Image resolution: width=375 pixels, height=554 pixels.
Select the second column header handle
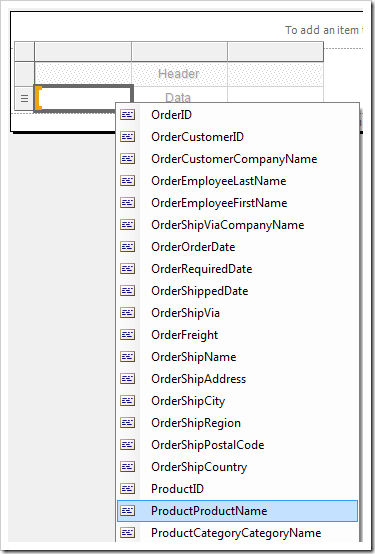(179, 51)
